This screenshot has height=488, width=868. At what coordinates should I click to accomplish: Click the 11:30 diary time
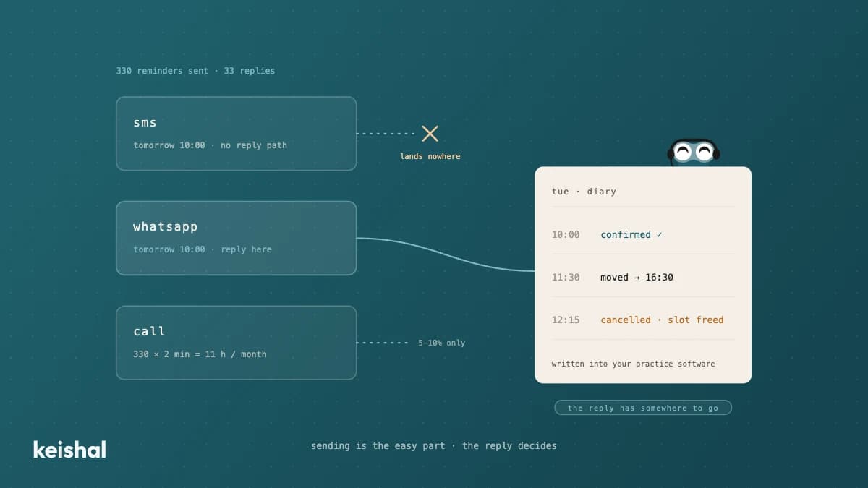[x=566, y=278]
